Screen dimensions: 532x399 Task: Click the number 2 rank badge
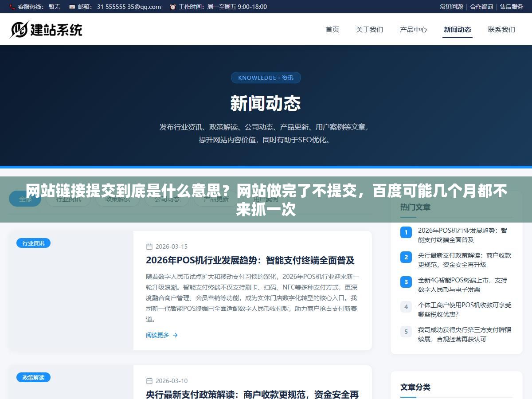pos(406,257)
